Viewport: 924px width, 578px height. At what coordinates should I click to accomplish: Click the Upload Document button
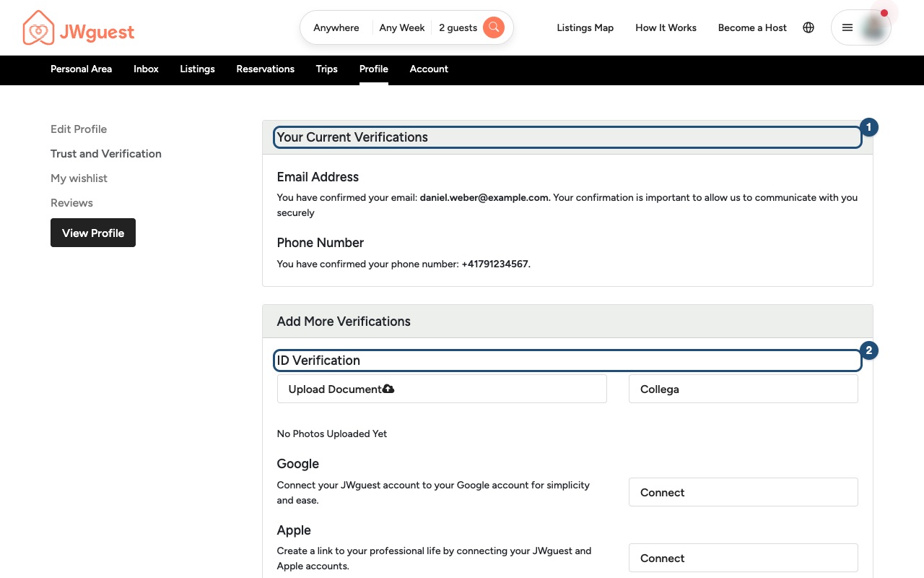click(442, 389)
